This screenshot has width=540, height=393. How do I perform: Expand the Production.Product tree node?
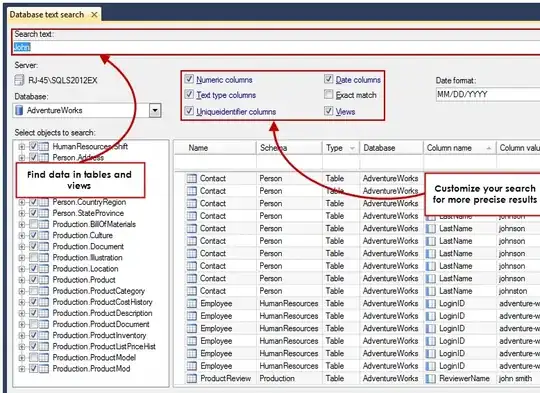coord(22,280)
